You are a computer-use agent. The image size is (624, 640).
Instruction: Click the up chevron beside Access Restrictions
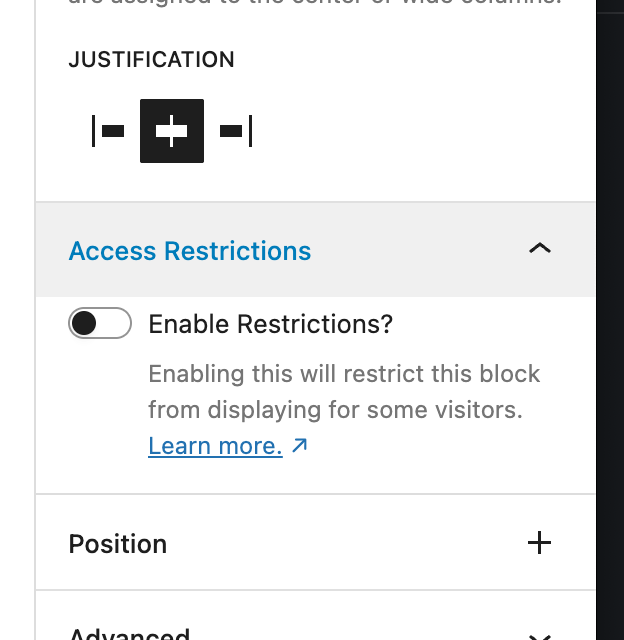pyautogui.click(x=540, y=248)
